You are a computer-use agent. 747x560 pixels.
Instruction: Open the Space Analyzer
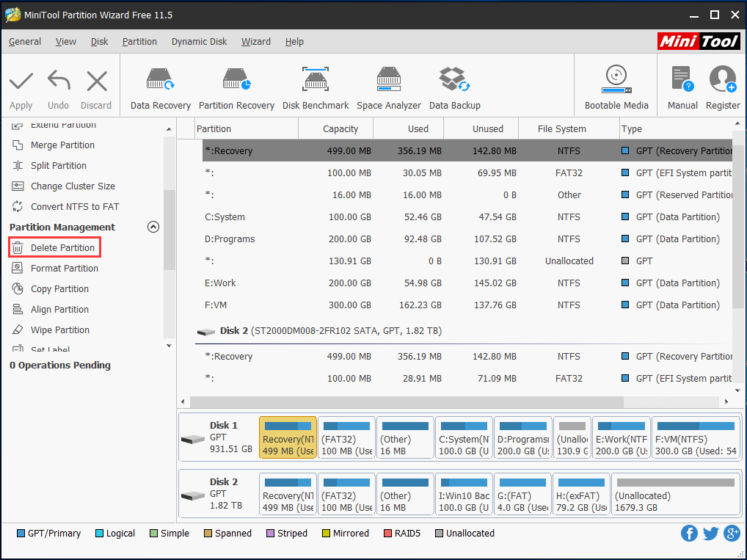pos(388,84)
